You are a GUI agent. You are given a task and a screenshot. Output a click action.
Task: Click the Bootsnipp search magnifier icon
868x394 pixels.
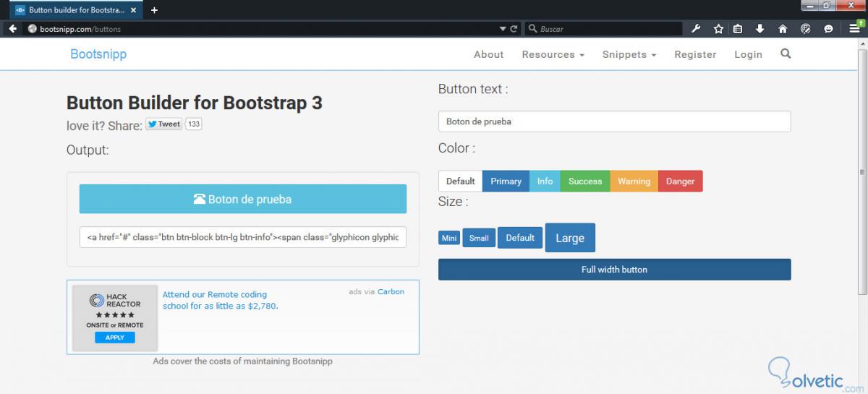786,53
